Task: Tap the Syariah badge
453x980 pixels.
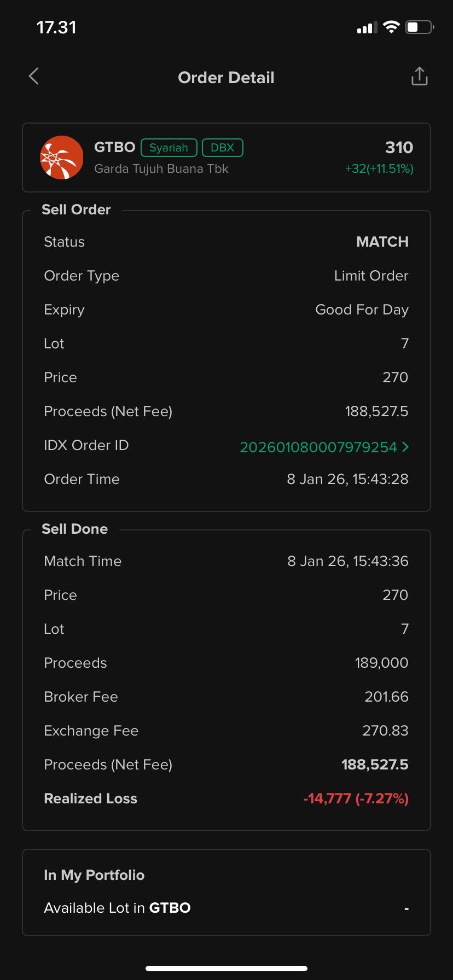Action: click(x=169, y=148)
